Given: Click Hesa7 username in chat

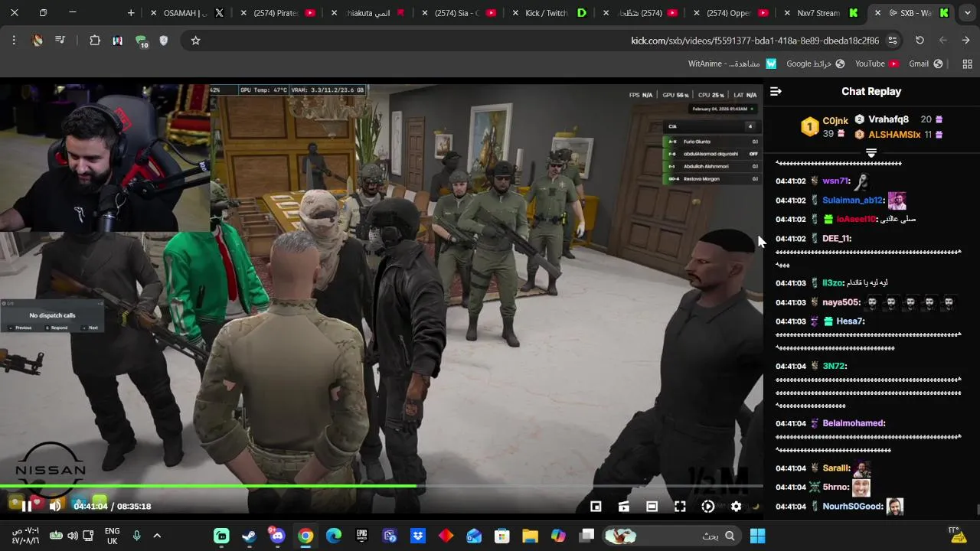Looking at the screenshot, I should [x=850, y=321].
